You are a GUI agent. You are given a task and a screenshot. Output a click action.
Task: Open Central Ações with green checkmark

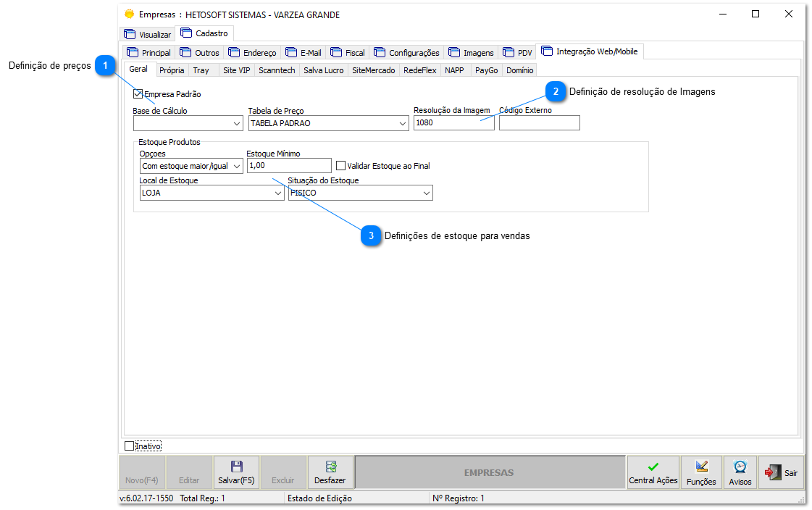pyautogui.click(x=653, y=472)
